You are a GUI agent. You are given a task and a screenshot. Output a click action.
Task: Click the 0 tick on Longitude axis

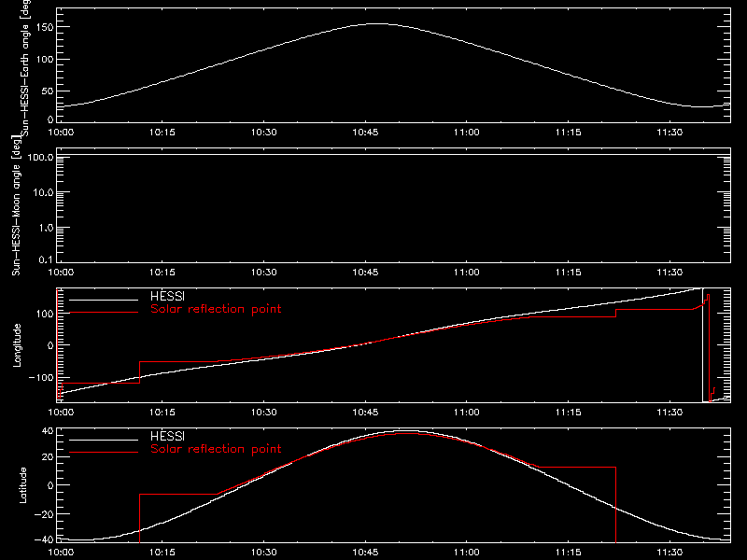click(x=50, y=345)
